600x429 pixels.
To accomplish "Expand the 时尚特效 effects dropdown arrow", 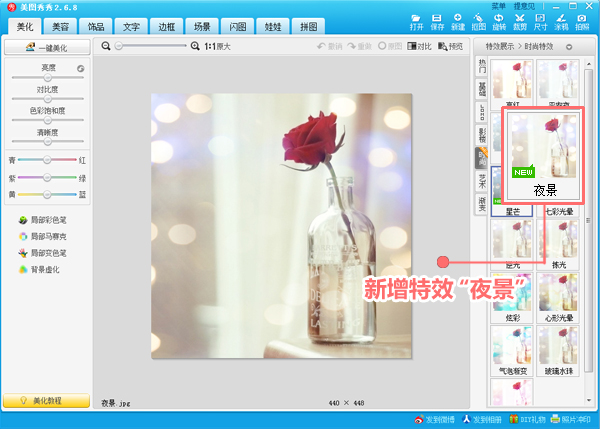I will [568, 46].
